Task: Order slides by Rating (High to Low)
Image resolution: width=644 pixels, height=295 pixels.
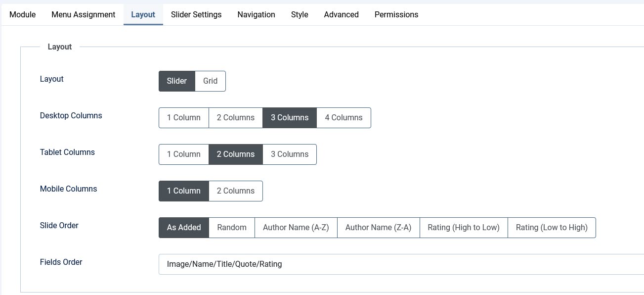Action: (464, 228)
